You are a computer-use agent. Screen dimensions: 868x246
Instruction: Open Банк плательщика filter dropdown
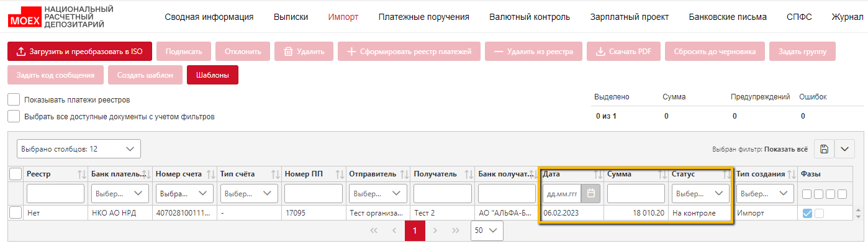[120, 193]
